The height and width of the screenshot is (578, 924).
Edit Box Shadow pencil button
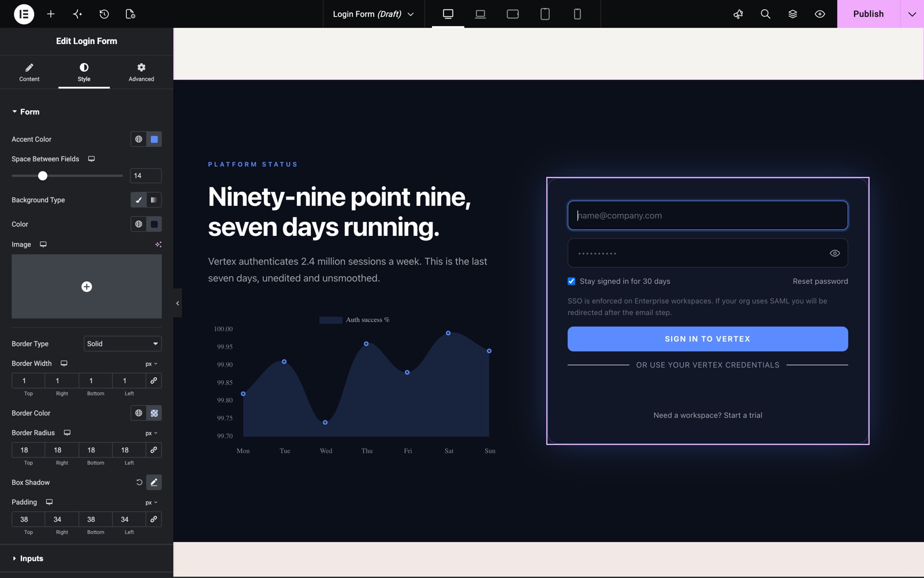pyautogui.click(x=154, y=483)
